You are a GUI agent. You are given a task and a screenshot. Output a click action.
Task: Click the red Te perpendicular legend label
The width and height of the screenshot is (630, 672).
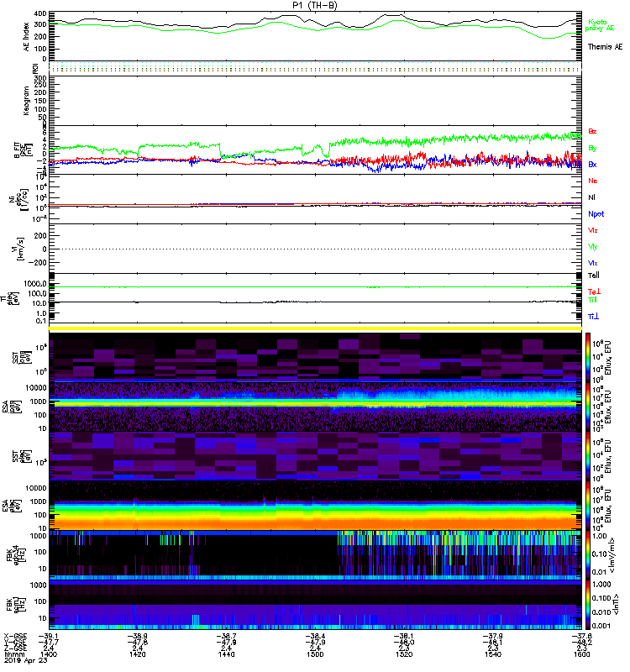pos(594,291)
